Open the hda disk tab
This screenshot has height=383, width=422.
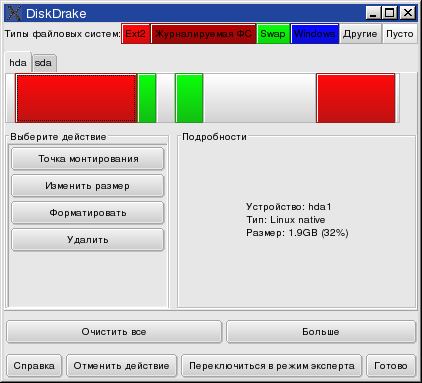18,62
